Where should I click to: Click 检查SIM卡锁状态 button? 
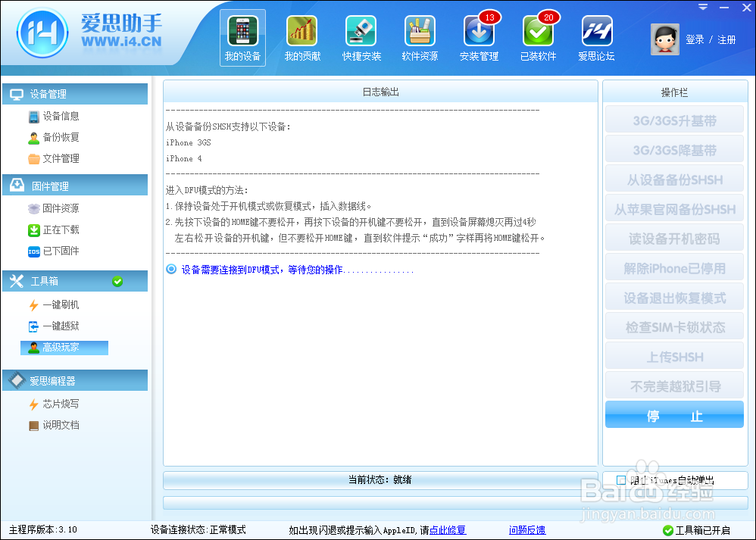tap(674, 327)
